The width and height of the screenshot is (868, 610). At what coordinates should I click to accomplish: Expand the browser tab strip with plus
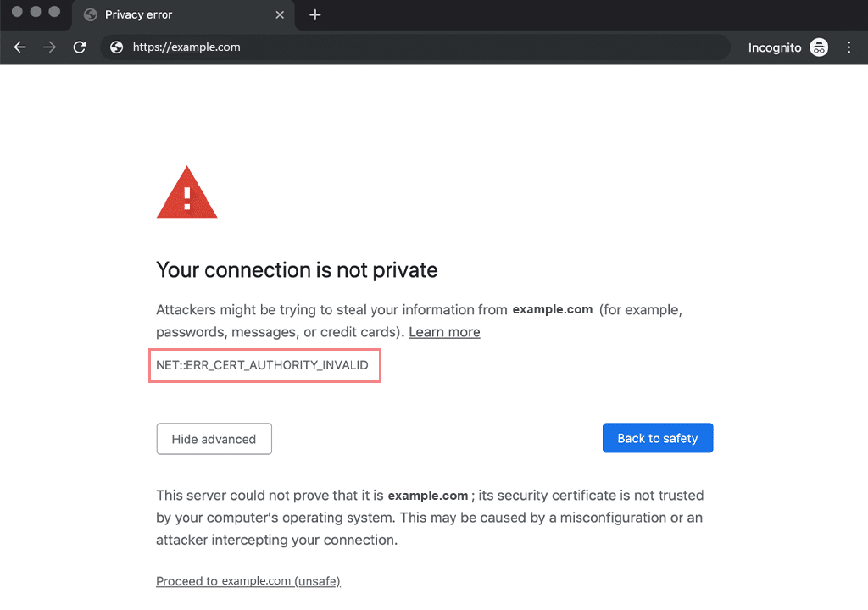pos(315,14)
